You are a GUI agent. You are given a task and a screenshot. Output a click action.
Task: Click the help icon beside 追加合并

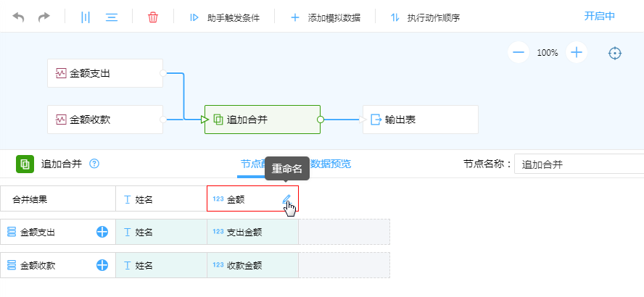pos(94,164)
